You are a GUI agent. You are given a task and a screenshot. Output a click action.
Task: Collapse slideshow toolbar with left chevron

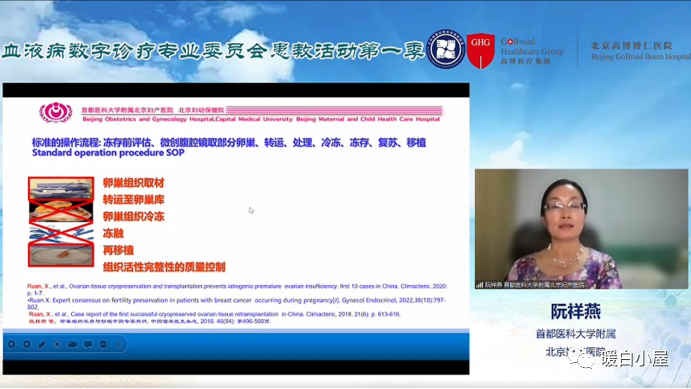119,344
